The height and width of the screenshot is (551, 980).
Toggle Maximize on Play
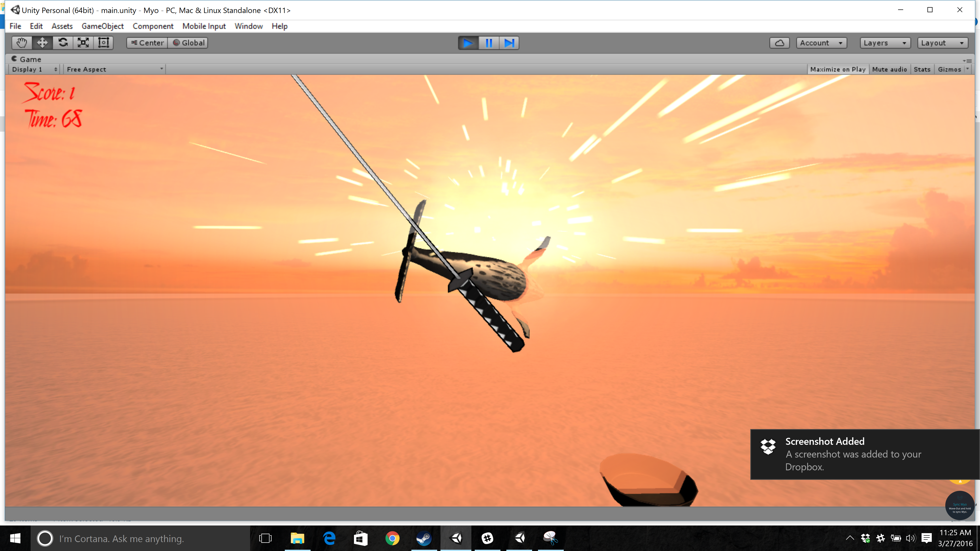837,69
